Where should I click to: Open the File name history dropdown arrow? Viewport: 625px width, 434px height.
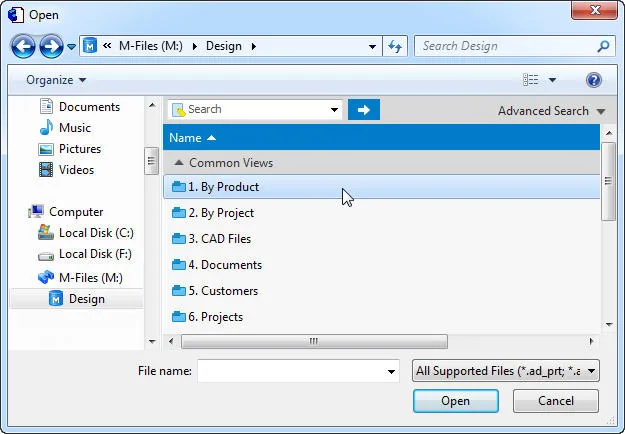[x=391, y=371]
